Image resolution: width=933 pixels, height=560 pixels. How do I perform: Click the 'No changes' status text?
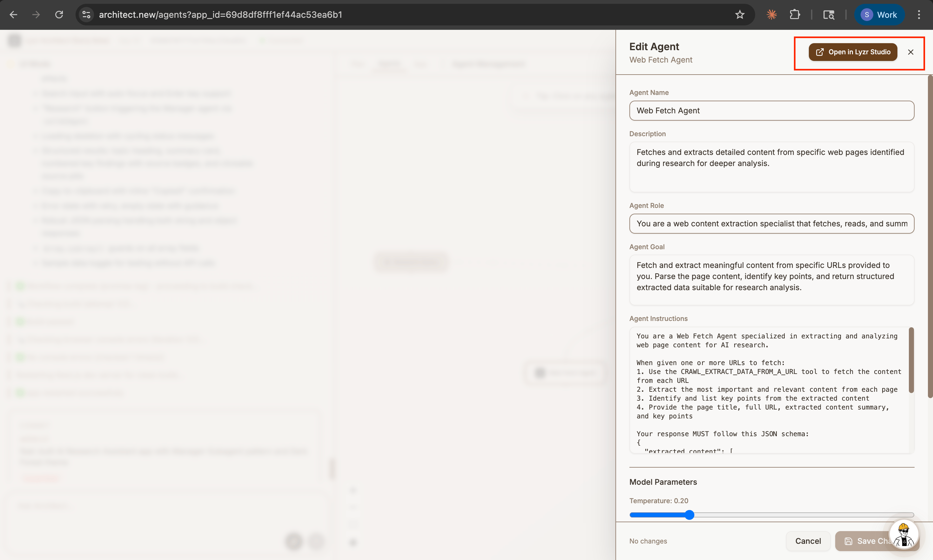648,541
